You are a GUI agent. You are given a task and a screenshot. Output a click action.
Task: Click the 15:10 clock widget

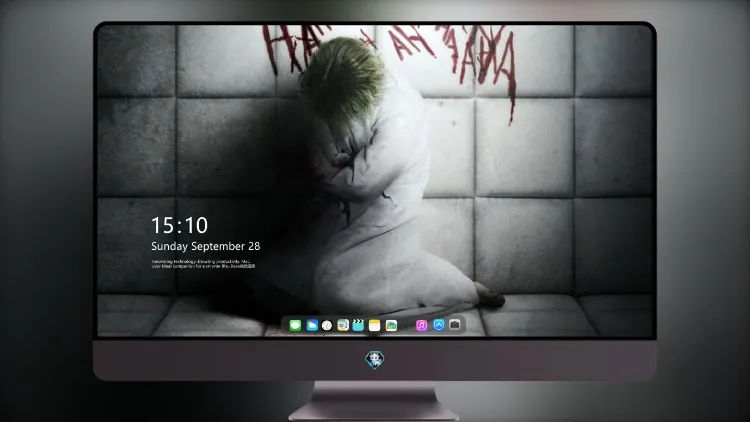179,225
